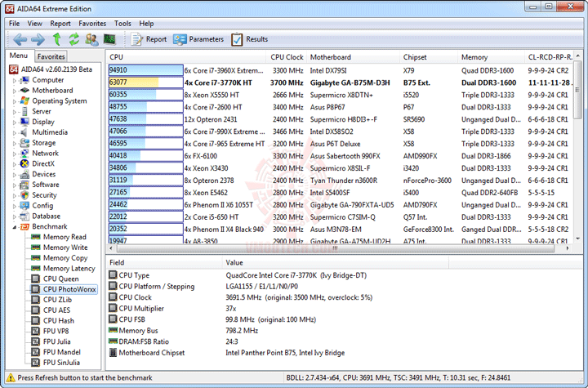
Task: Select FPU Mandel benchmark
Action: coord(62,352)
